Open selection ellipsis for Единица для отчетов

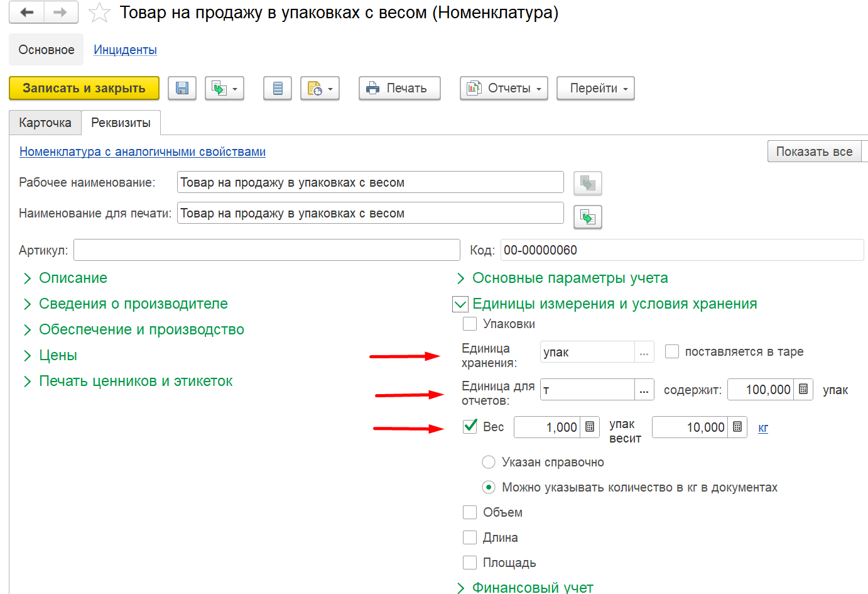[x=644, y=390]
